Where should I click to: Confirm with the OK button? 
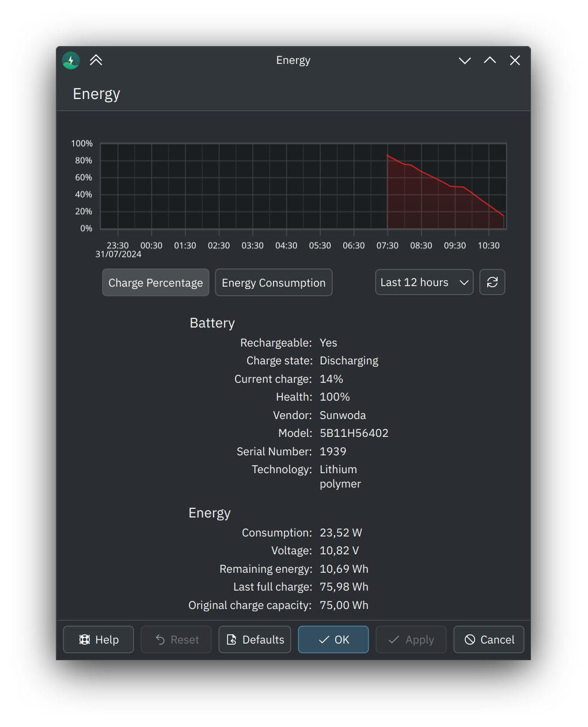tap(333, 640)
